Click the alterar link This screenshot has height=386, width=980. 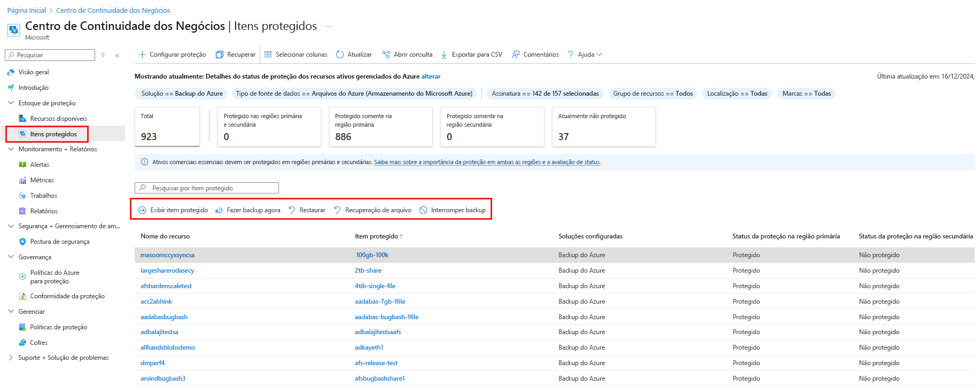coord(431,76)
